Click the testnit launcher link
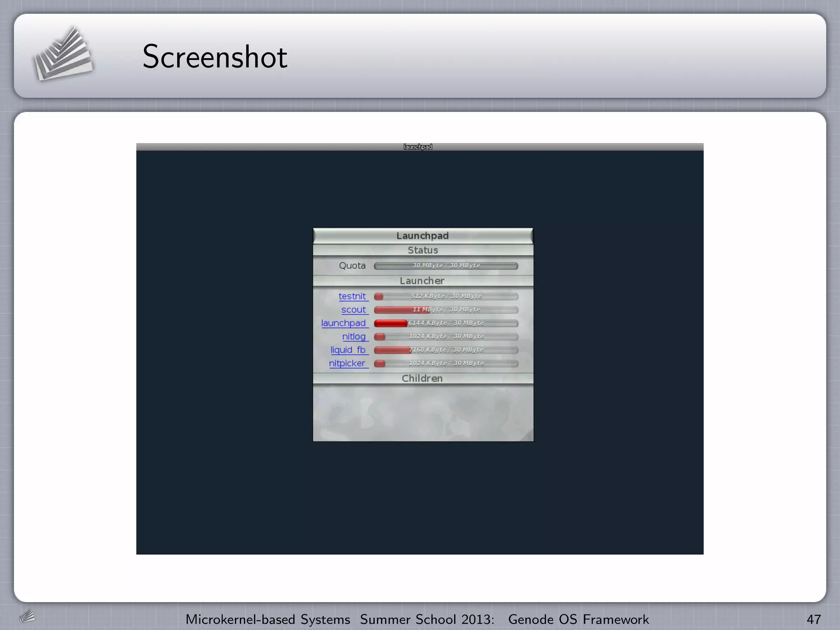Viewport: 840px width, 630px height. pyautogui.click(x=352, y=296)
